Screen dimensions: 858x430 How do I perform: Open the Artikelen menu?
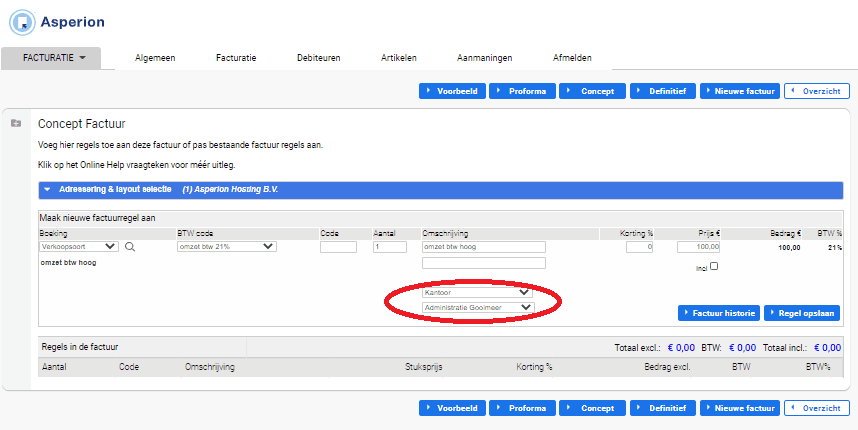[398, 57]
